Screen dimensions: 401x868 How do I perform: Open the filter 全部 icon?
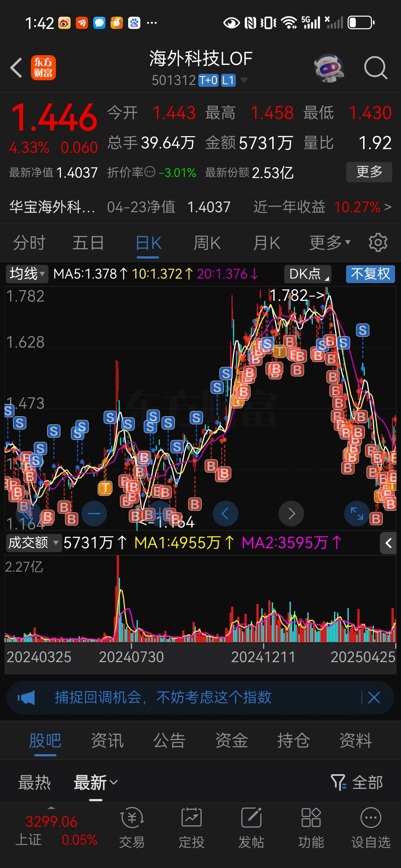[x=338, y=782]
